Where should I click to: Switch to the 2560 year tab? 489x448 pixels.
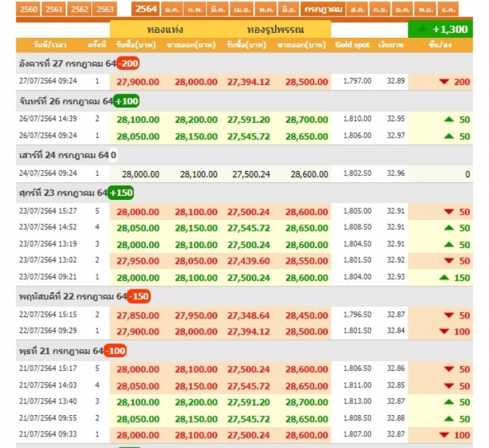(29, 9)
